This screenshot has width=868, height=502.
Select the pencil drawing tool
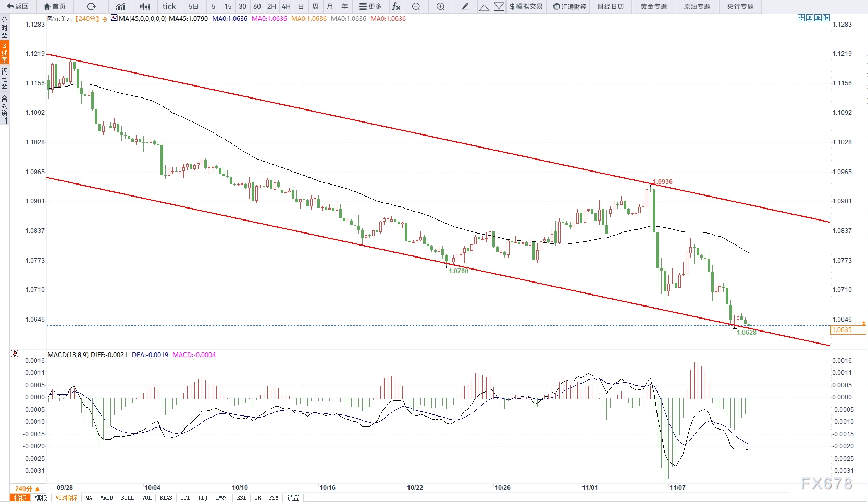point(465,7)
